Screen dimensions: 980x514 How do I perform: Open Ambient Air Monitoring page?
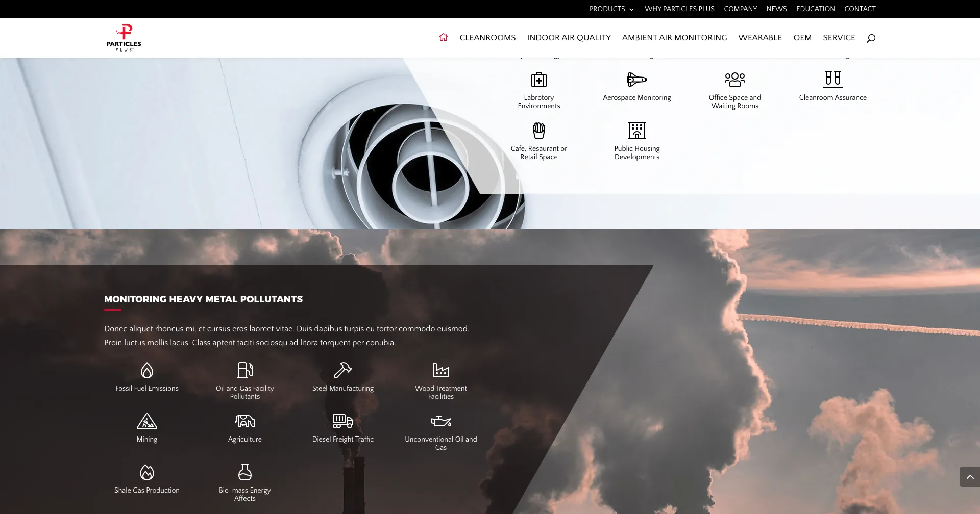point(674,37)
